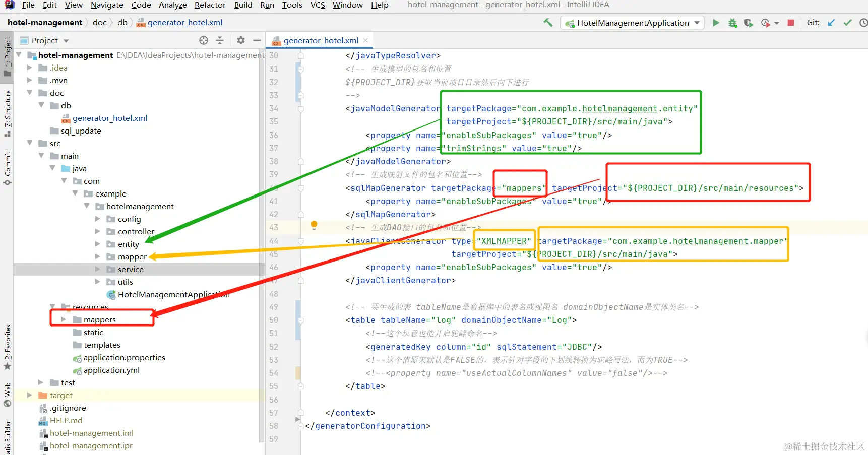
Task: Expand the .idea folder
Action: click(x=30, y=68)
